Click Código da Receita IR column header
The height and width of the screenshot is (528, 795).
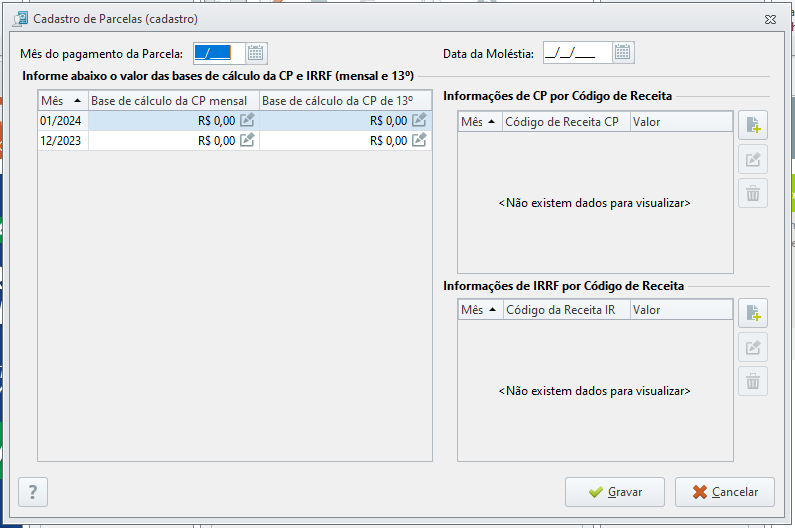[567, 310]
